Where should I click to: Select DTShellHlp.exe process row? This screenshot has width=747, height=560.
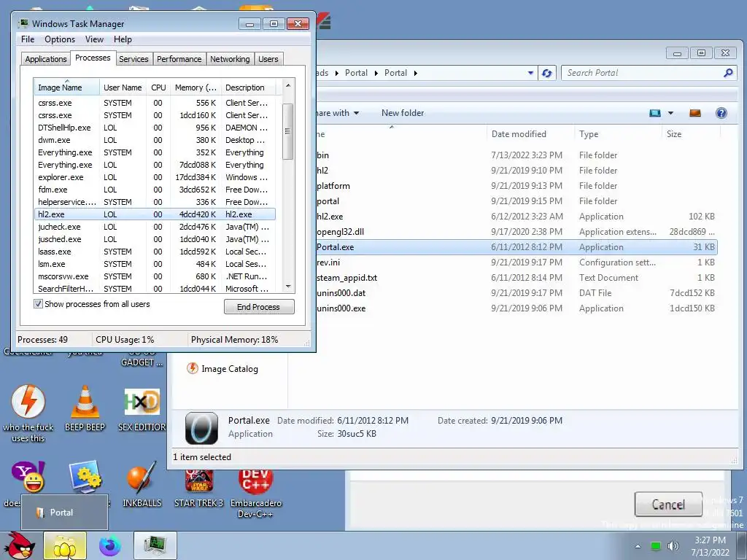(x=155, y=128)
